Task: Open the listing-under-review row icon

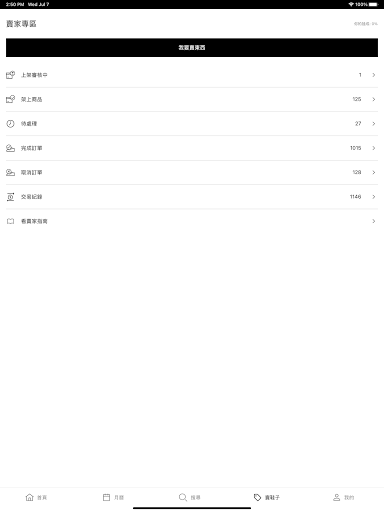Action: pyautogui.click(x=10, y=75)
